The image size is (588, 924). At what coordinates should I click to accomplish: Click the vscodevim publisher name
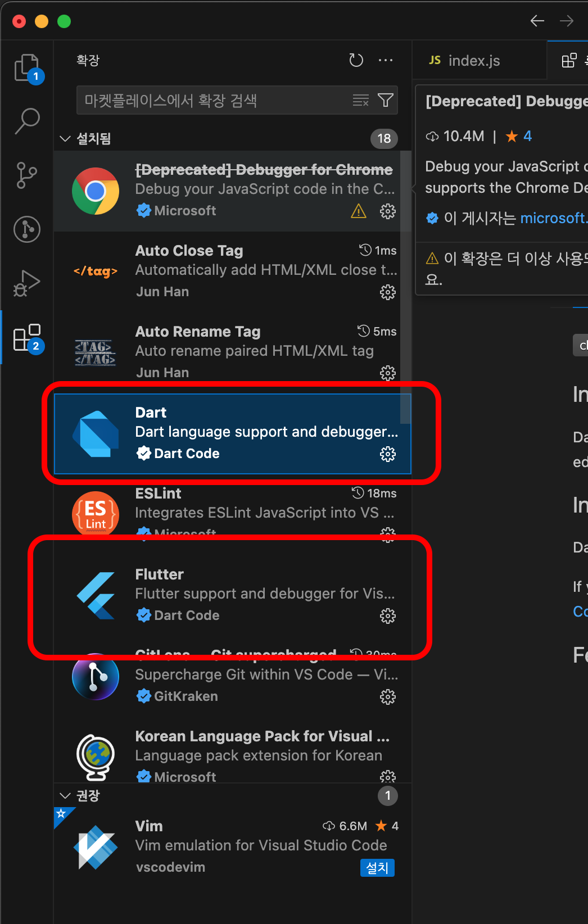170,867
